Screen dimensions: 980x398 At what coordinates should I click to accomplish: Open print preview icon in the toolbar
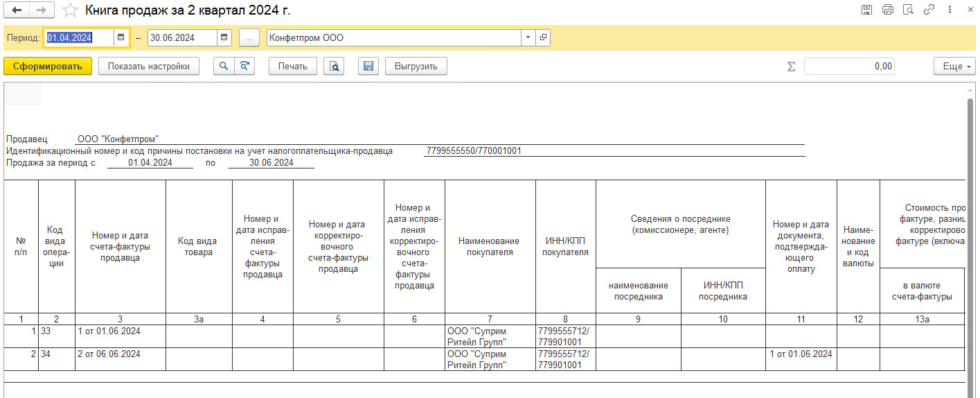point(334,66)
